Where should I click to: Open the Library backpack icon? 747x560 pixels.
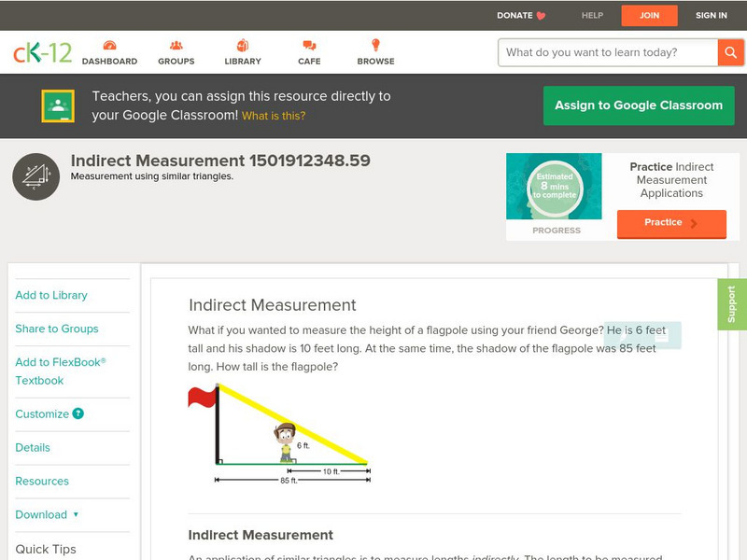(243, 45)
